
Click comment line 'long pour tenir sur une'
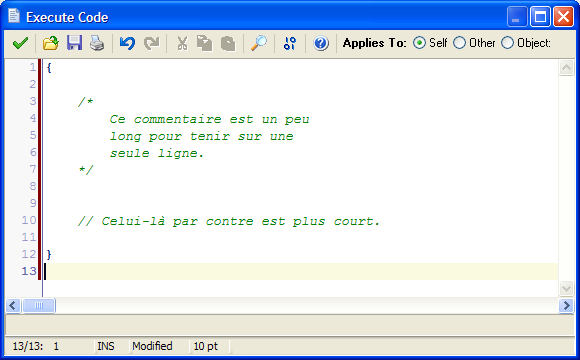coord(202,136)
